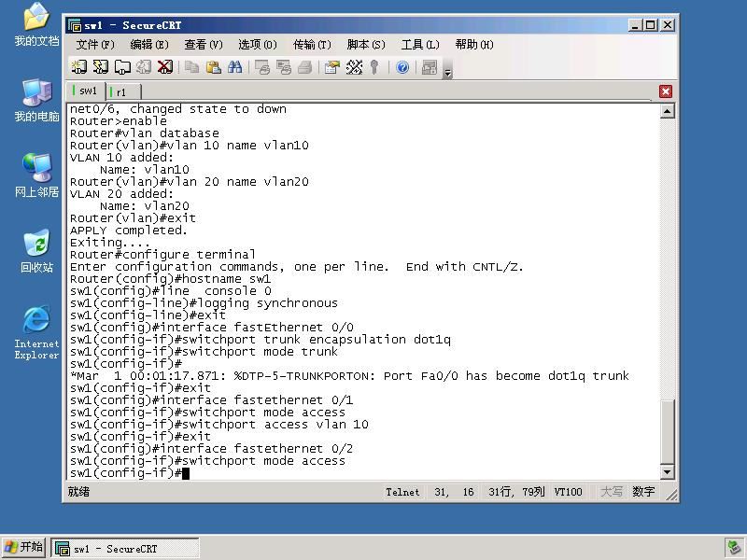Image resolution: width=747 pixels, height=560 pixels.
Task: Click the blue Help question mark icon
Action: coord(402,67)
